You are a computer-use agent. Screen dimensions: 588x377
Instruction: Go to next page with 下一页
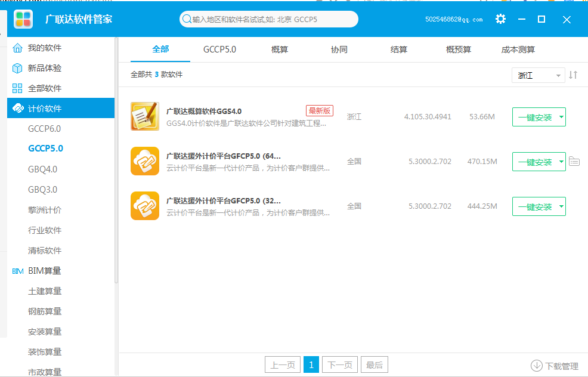click(x=340, y=364)
